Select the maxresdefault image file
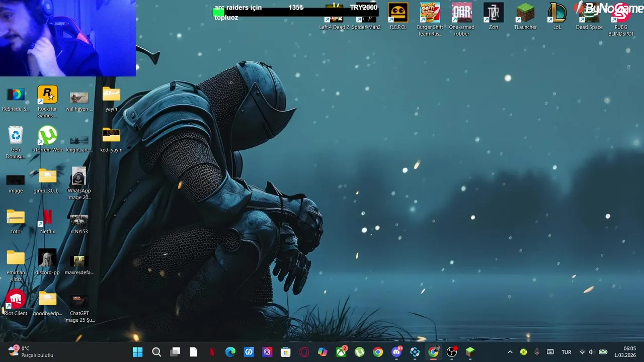 79,265
